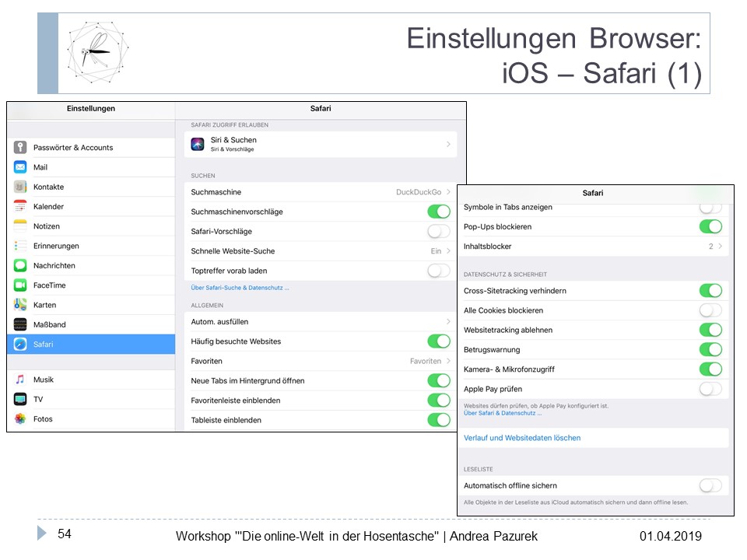Enable Toptreffer vorab laden switch
747x560 pixels.
pyautogui.click(x=439, y=271)
